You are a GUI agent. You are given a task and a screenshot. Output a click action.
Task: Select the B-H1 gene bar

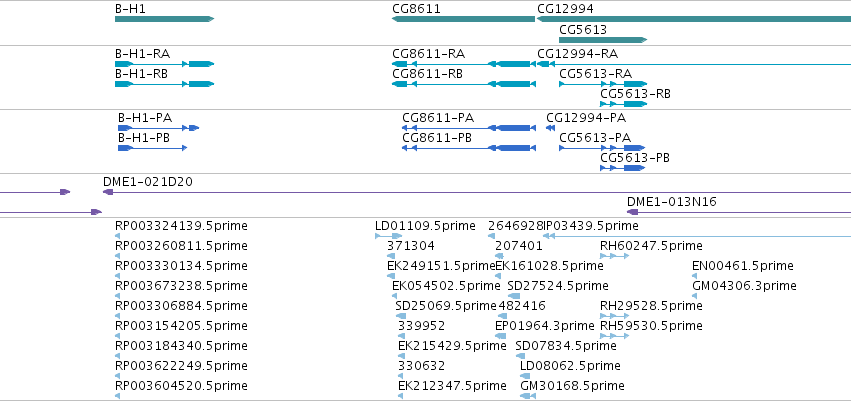(164, 19)
